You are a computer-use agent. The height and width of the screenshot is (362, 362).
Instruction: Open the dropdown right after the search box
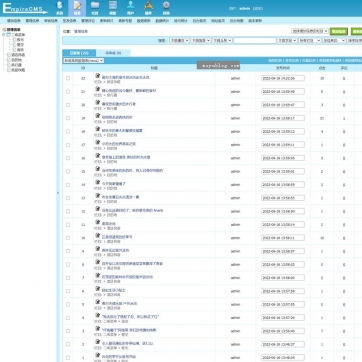[x=287, y=40]
